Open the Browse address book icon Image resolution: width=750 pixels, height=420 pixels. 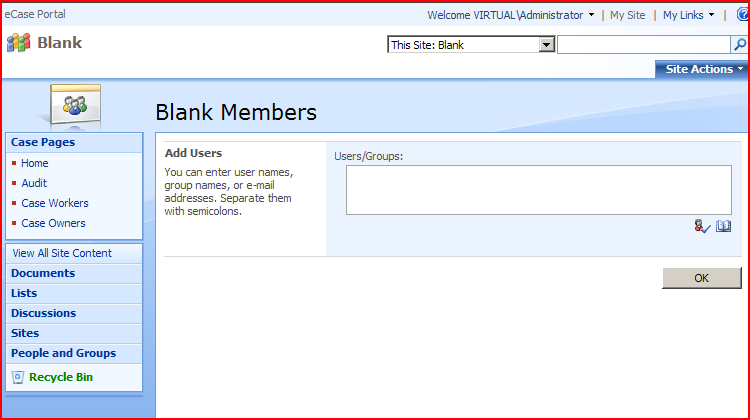coord(724,227)
